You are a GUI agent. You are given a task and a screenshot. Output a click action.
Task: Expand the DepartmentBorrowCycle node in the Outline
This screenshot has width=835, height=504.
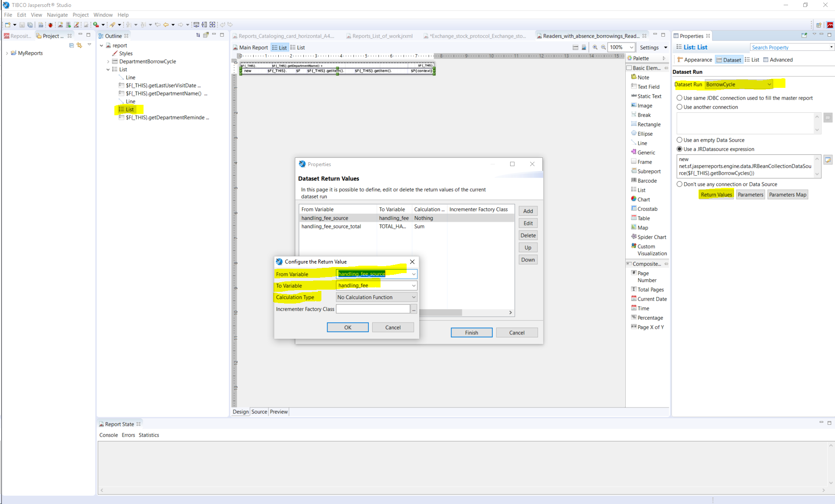[x=108, y=62]
